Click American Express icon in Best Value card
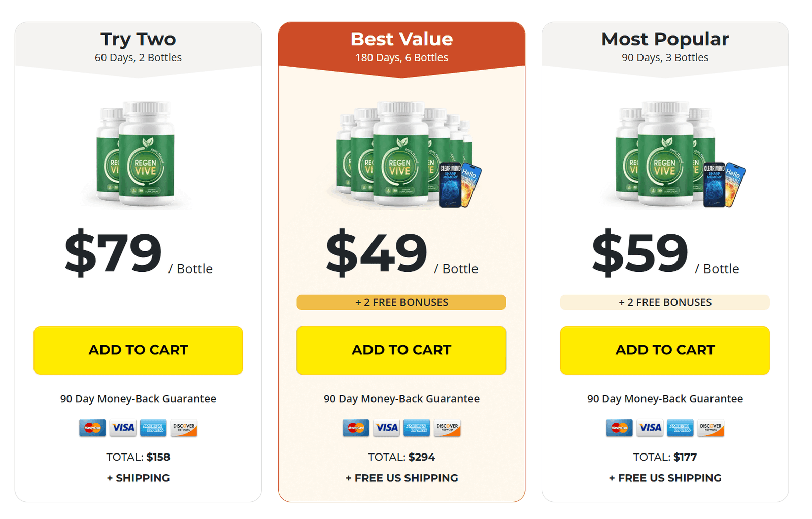Screen dimensions: 812x519 [417, 428]
